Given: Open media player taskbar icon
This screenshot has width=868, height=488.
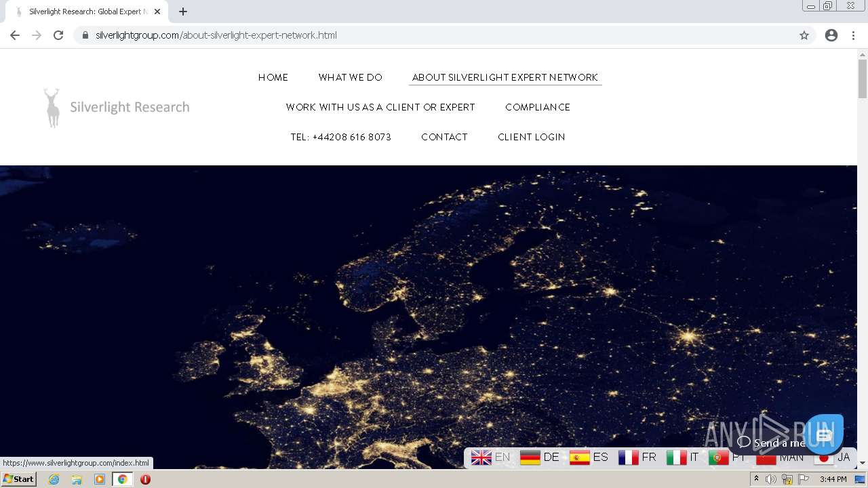Looking at the screenshot, I should 100,479.
